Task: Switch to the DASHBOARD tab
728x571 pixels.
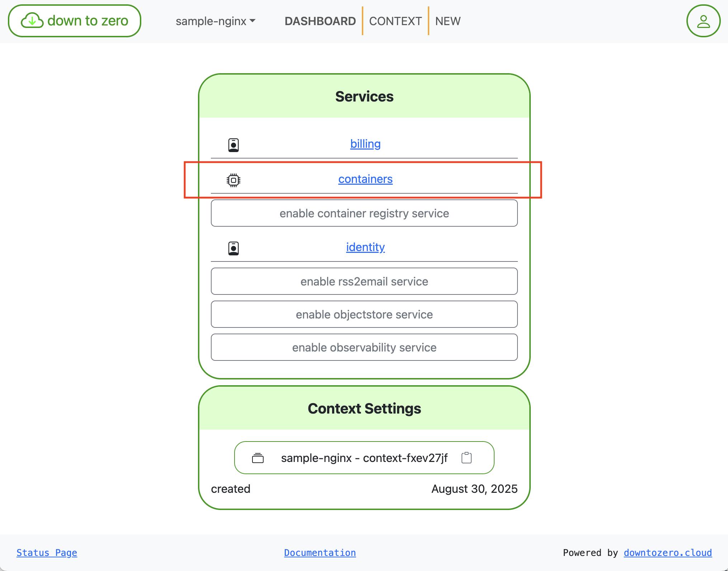Action: [x=320, y=21]
